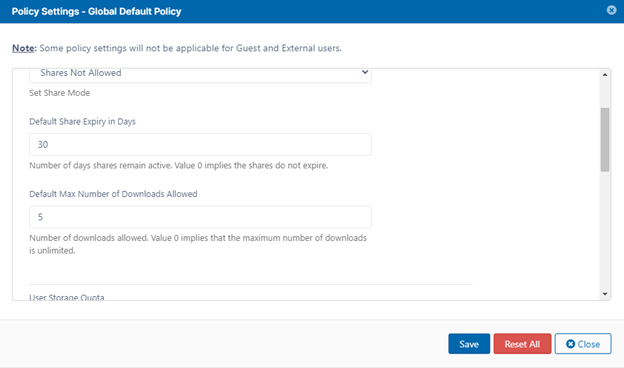
Task: Click the 'User Storage Quota' label
Action: point(66,297)
